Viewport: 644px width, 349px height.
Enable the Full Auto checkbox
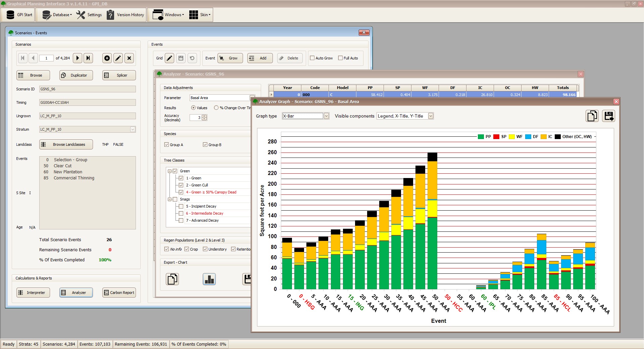340,58
